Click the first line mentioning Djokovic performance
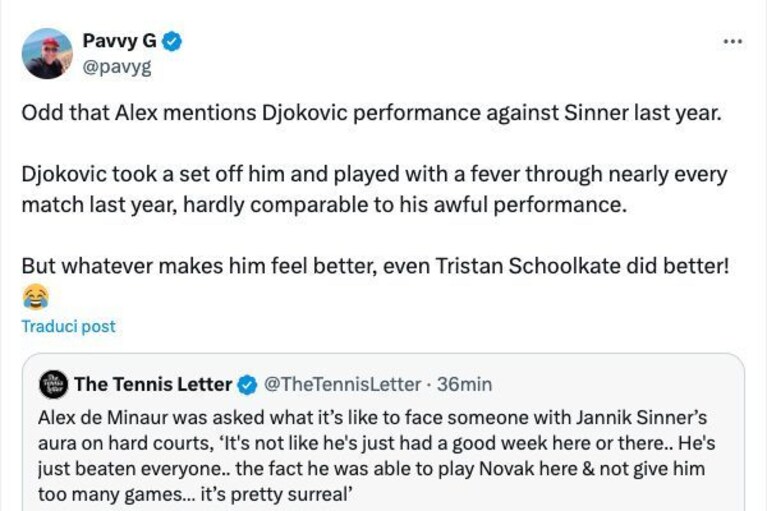Viewport: 767px width, 511px height. [372, 113]
